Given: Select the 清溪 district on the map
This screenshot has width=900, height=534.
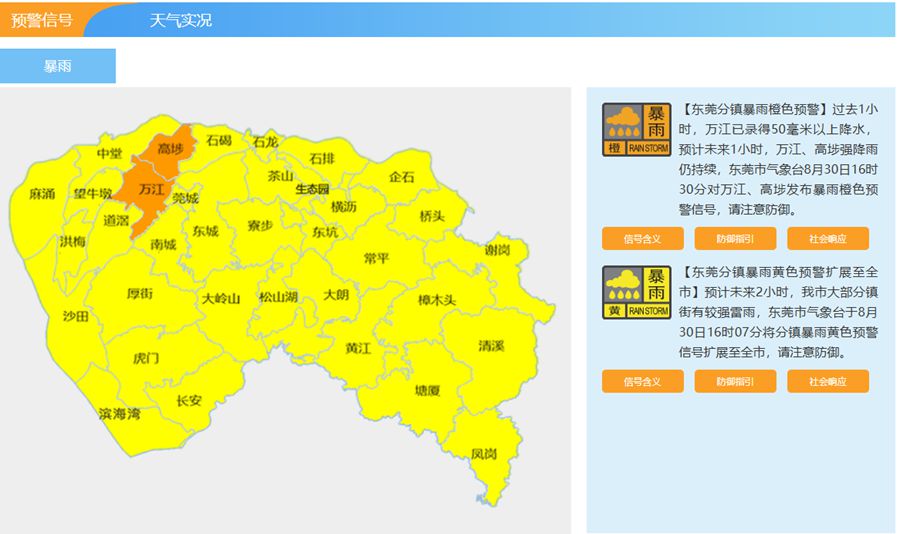Looking at the screenshot, I should [x=491, y=346].
